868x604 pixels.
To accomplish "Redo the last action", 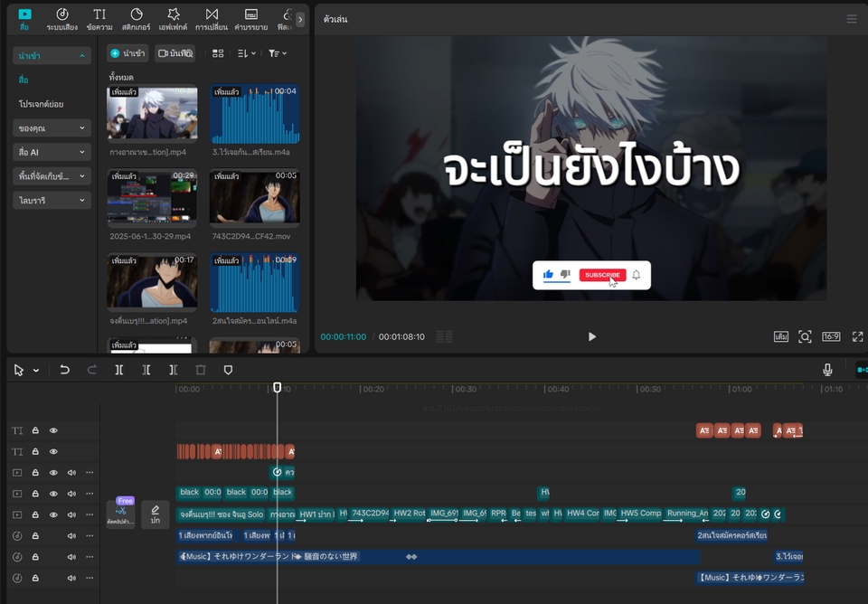I will tap(92, 370).
